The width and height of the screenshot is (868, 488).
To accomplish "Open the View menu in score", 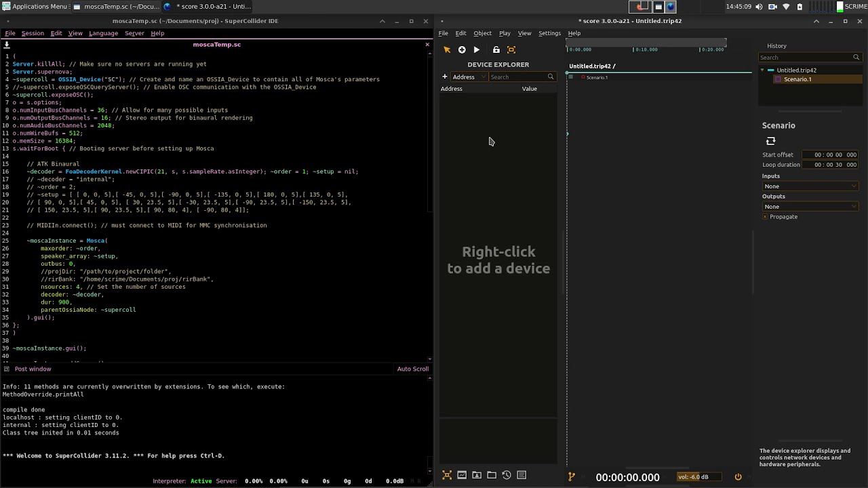I will [x=525, y=33].
